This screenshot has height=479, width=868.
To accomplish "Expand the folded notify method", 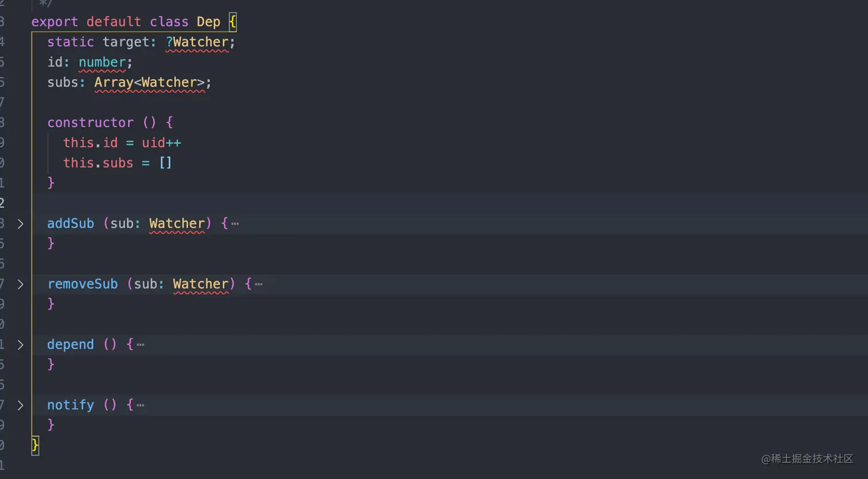I will tap(20, 405).
